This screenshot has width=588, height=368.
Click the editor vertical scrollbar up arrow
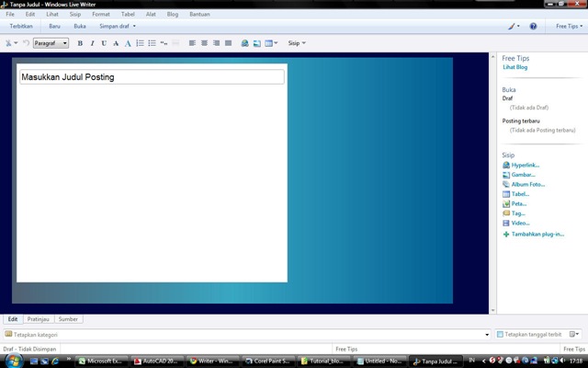pyautogui.click(x=492, y=57)
